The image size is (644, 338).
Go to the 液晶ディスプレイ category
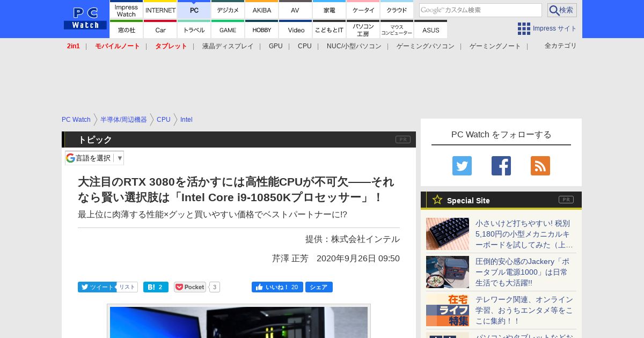(x=228, y=46)
